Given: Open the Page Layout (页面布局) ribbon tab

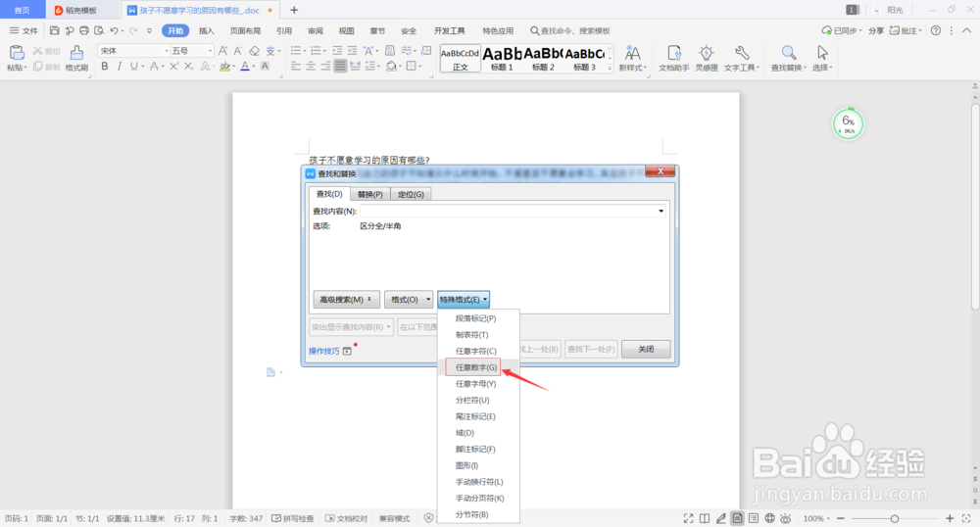Looking at the screenshot, I should (245, 30).
